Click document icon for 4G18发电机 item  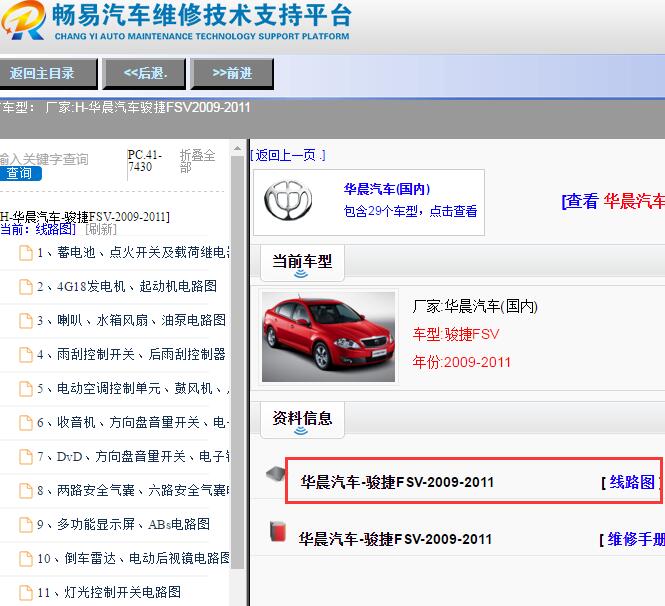click(x=26, y=287)
